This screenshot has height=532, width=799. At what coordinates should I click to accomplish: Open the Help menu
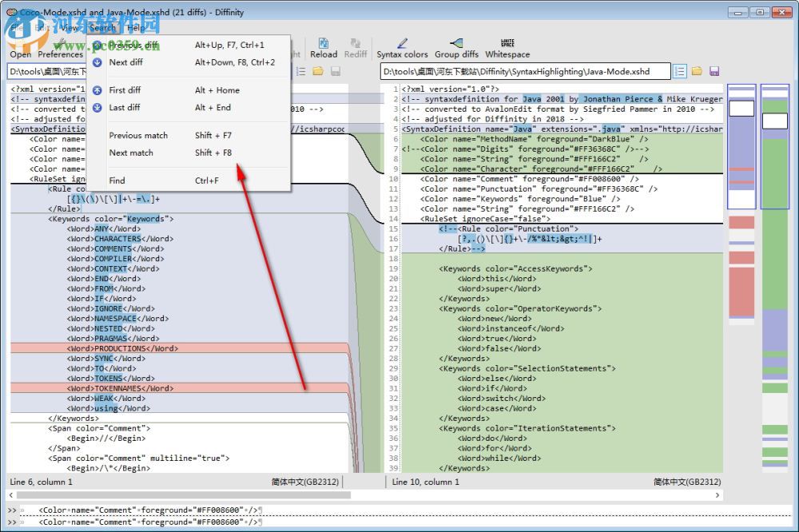coord(137,28)
